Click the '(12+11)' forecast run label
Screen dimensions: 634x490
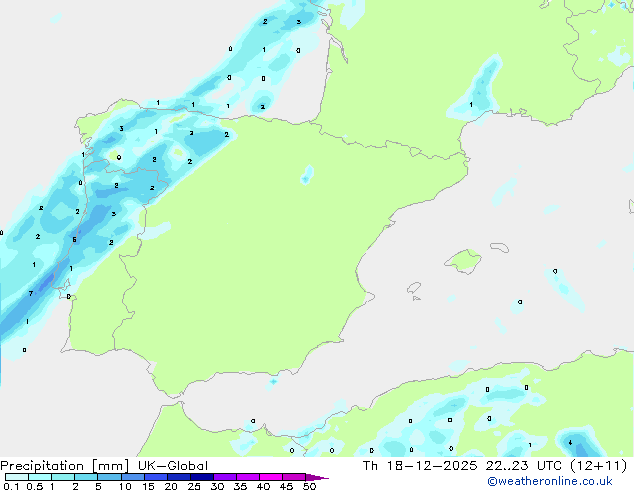tap(598, 466)
